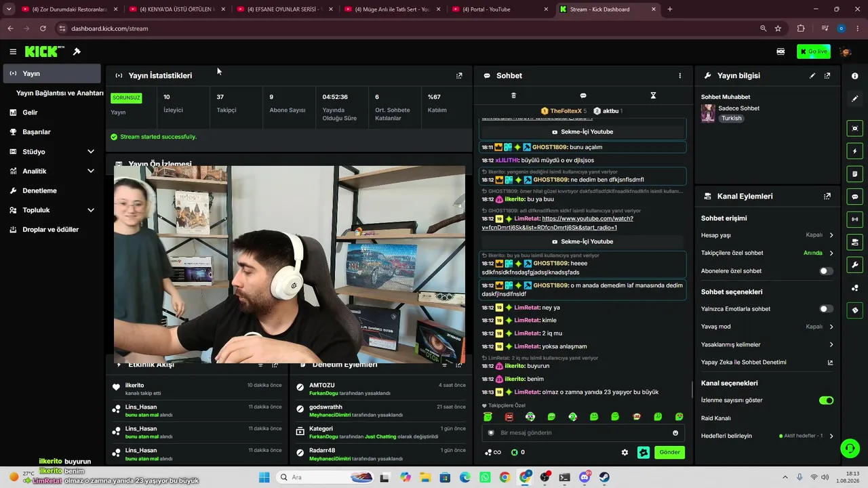Click the info icon at top of right rail
The width and height of the screenshot is (868, 488).
pos(855,76)
